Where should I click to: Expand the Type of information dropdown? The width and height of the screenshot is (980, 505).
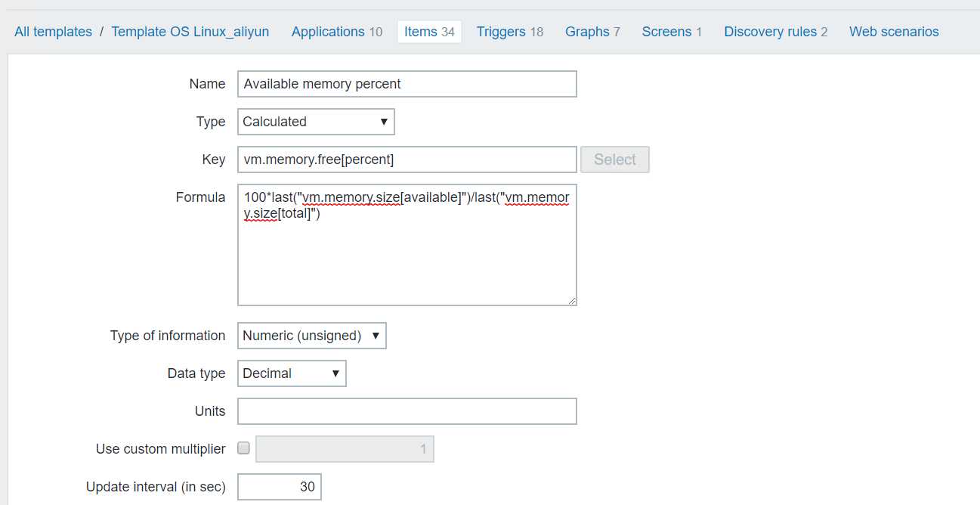click(312, 336)
